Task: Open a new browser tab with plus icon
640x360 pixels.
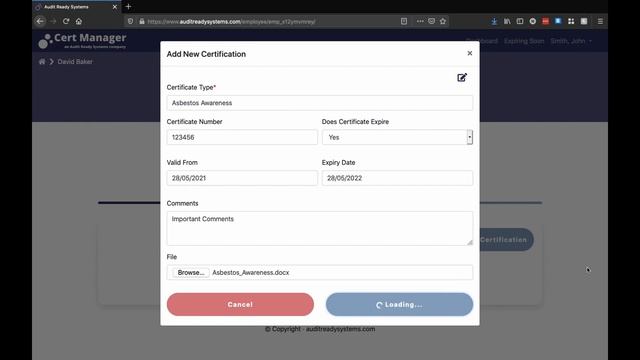Action: 128,7
